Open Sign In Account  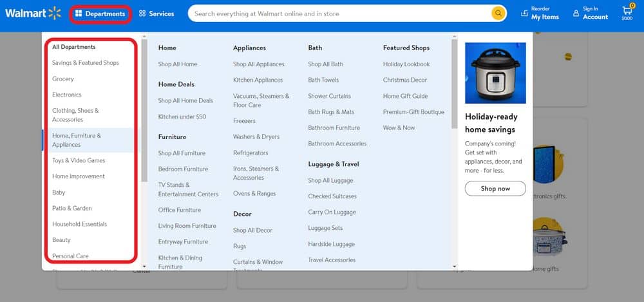[590, 14]
